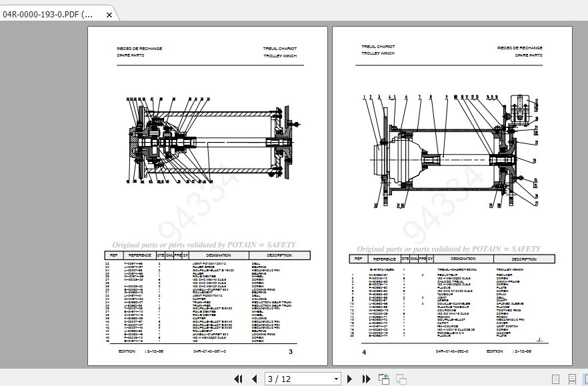Image resolution: width=588 pixels, height=386 pixels.
Task: Toggle the facing pages layout mode
Action: click(x=585, y=379)
